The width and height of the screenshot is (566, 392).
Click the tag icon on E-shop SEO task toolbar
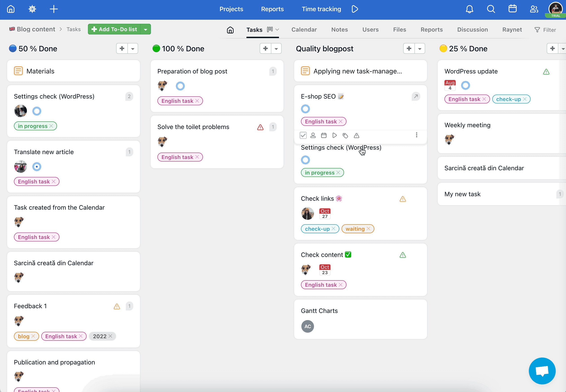coord(346,135)
